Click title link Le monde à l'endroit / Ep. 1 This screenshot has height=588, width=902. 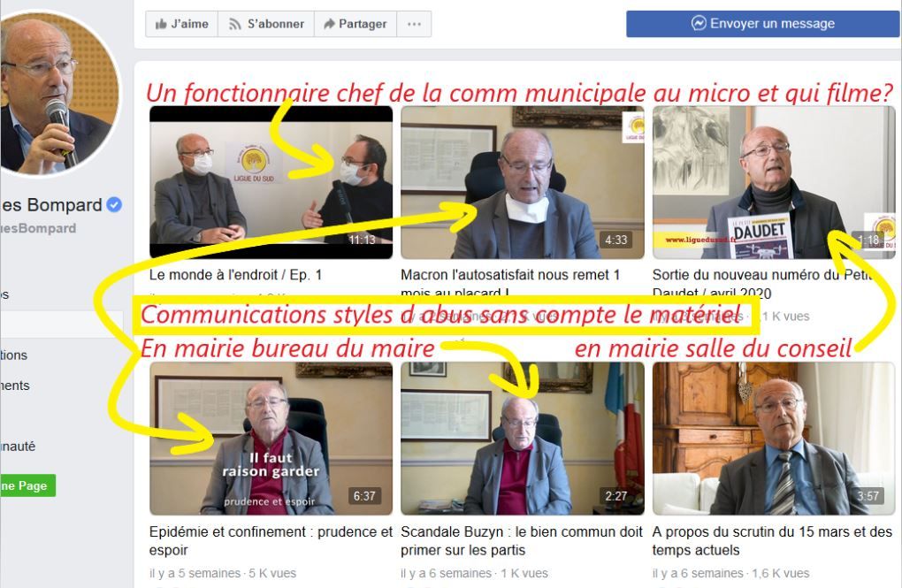tap(235, 275)
